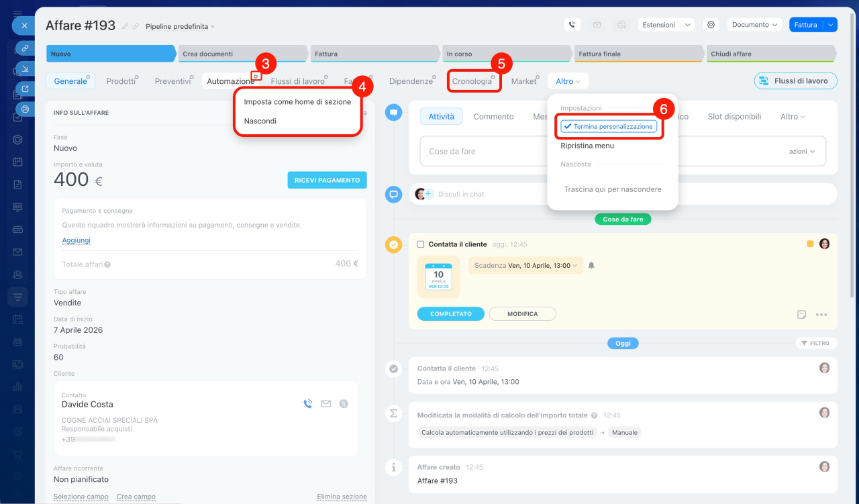Image resolution: width=859 pixels, height=504 pixels.
Task: Select Nascondi from the context menu
Action: tap(260, 121)
